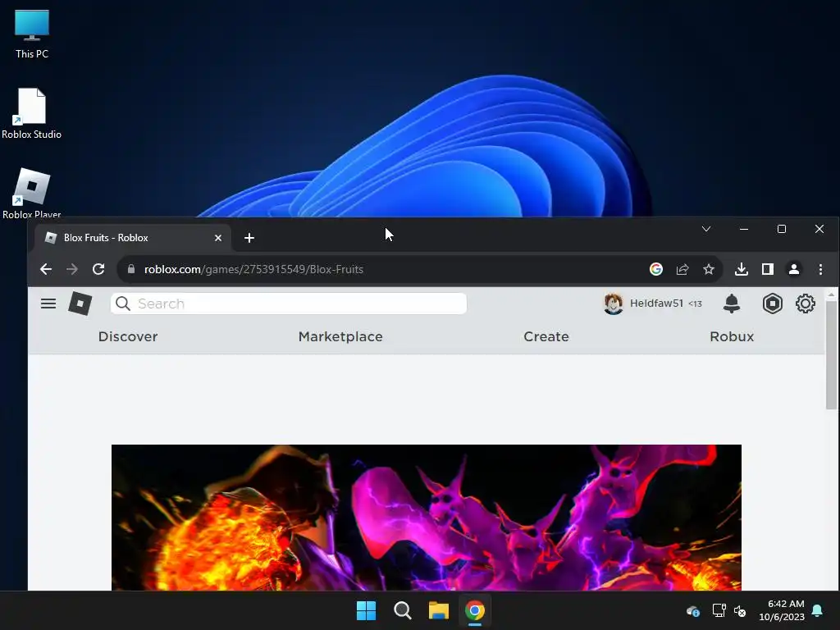Open the Roblox hamburger navigation menu
Viewport: 840px width, 630px height.
tap(48, 304)
